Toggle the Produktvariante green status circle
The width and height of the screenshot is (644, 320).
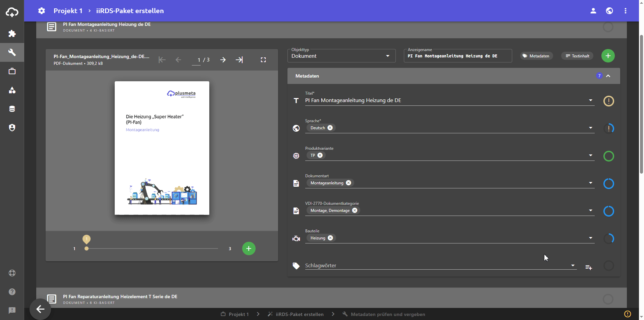coord(608,156)
